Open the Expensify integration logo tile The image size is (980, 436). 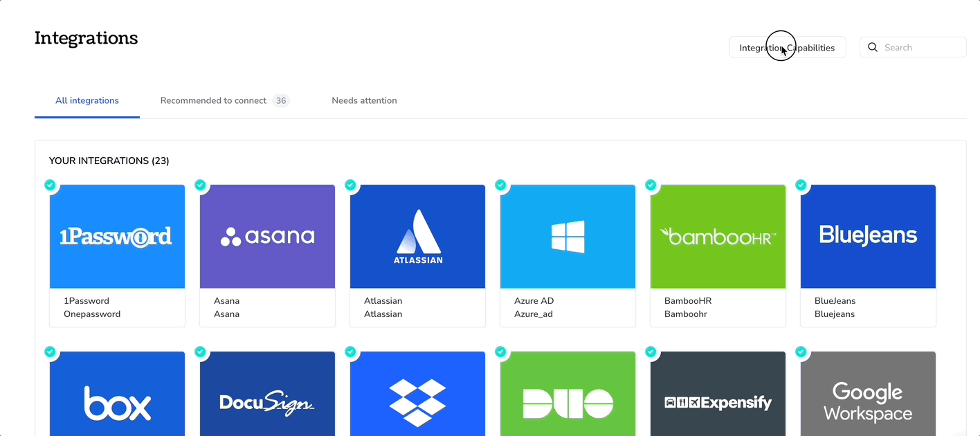pos(718,394)
